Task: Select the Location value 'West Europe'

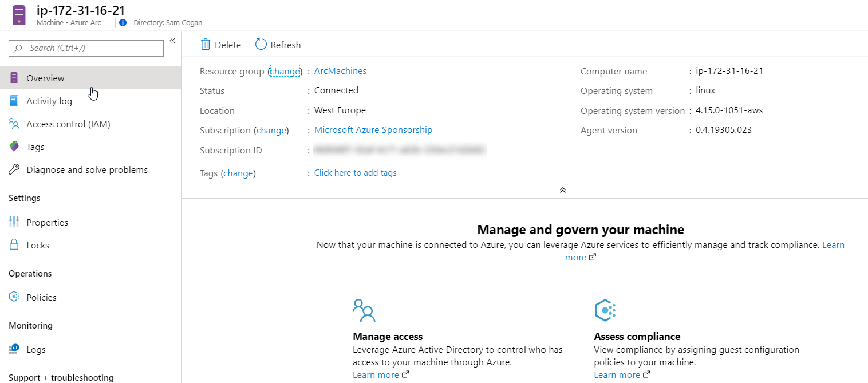Action: click(340, 110)
